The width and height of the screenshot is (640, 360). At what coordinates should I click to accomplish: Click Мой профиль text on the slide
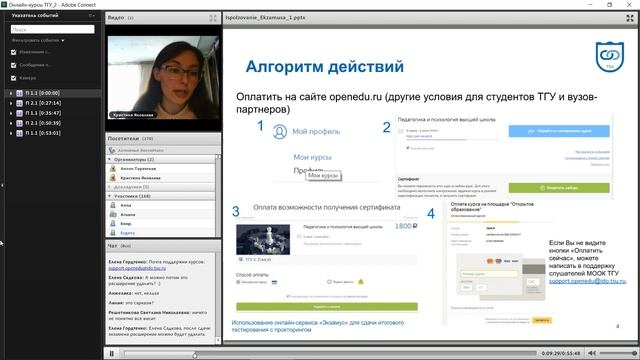[316, 131]
